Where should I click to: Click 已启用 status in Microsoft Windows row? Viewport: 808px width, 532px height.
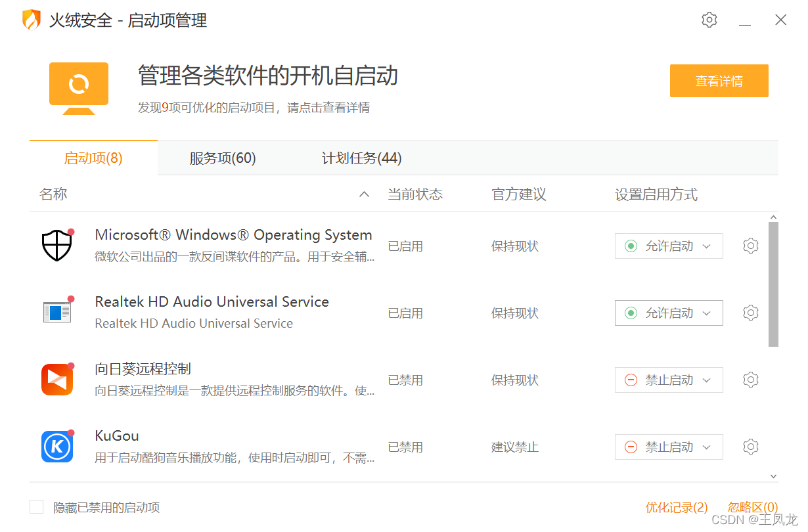405,246
